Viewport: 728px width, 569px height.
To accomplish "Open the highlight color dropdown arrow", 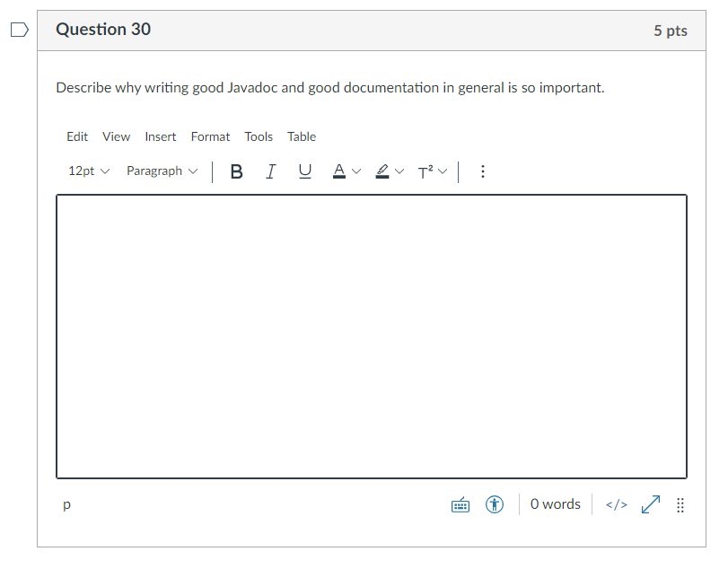I will coord(399,171).
